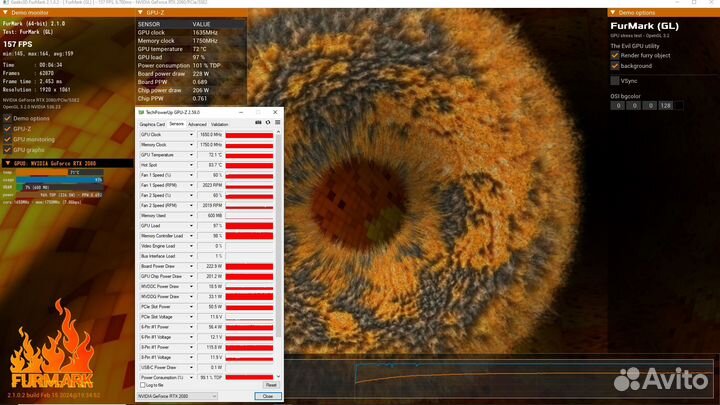Open the GPU Temperature sensor dropdown
The height and width of the screenshot is (405, 720).
[191, 155]
